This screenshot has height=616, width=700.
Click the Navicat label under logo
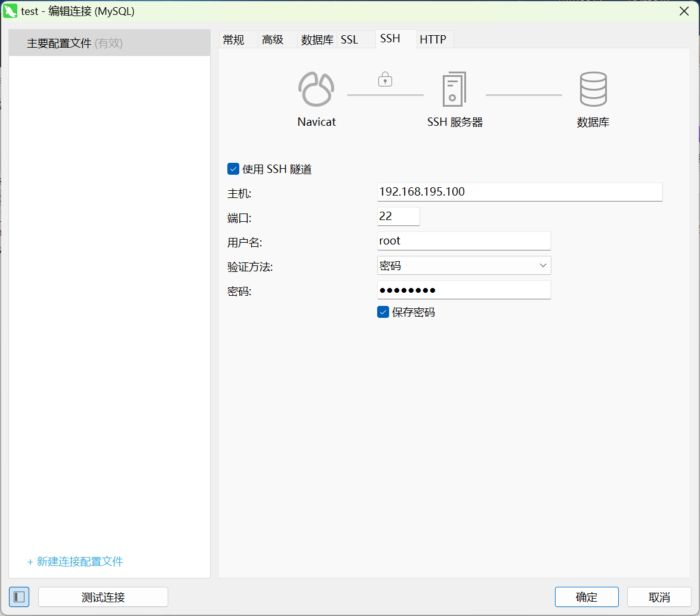point(316,122)
